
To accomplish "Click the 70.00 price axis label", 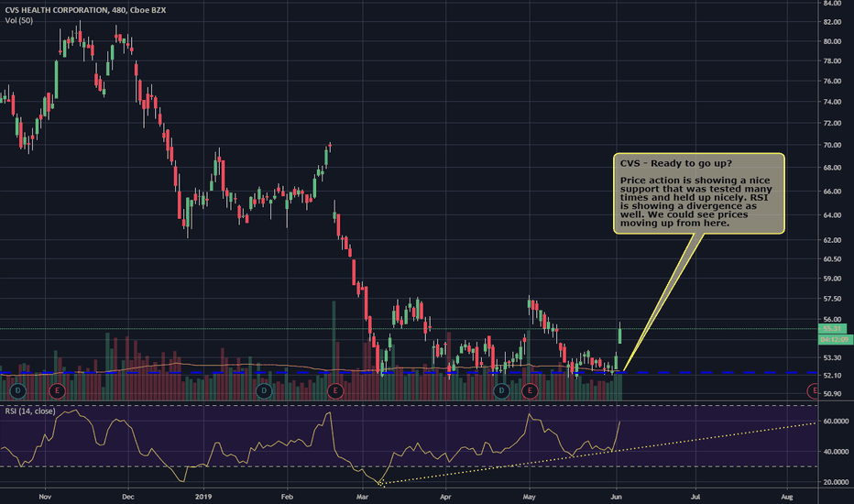I will click(832, 145).
